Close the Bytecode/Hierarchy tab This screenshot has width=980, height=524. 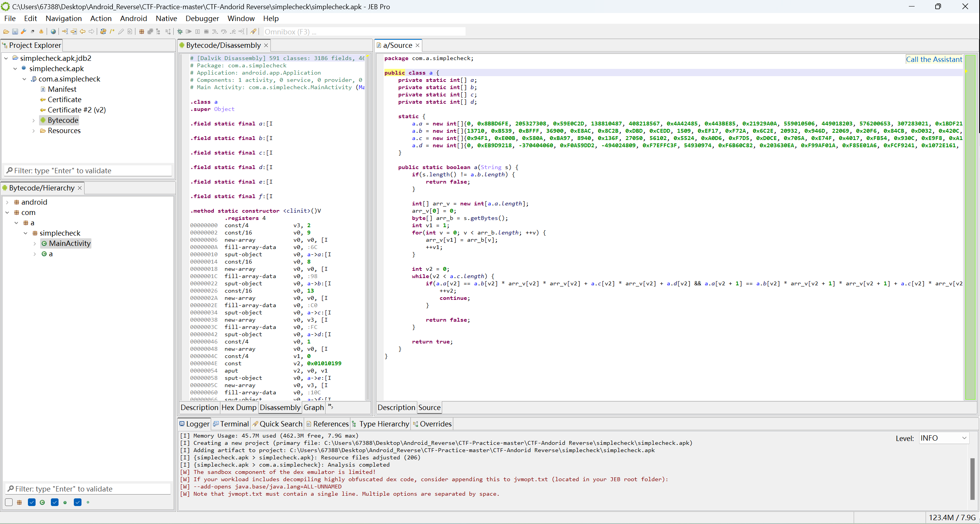click(80, 188)
